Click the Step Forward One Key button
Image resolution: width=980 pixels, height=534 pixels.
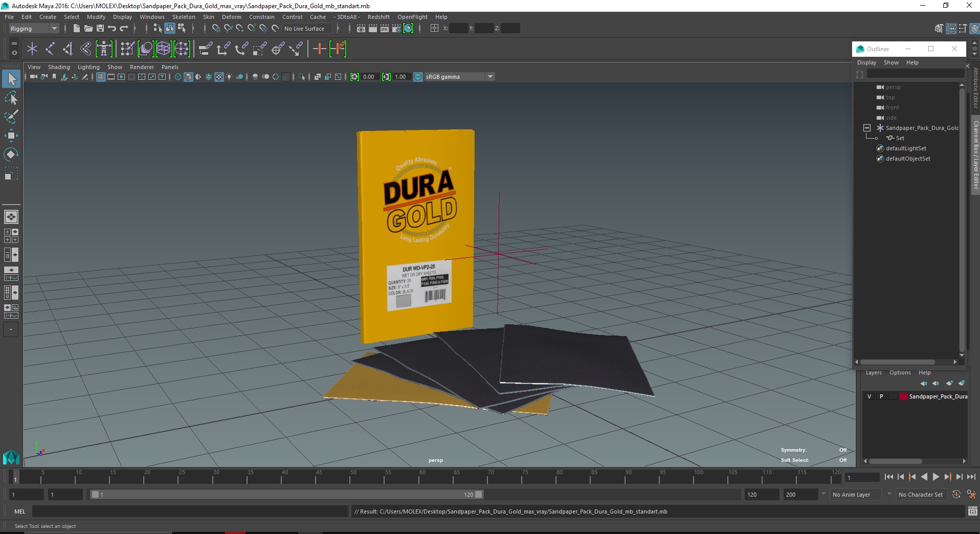(x=947, y=477)
